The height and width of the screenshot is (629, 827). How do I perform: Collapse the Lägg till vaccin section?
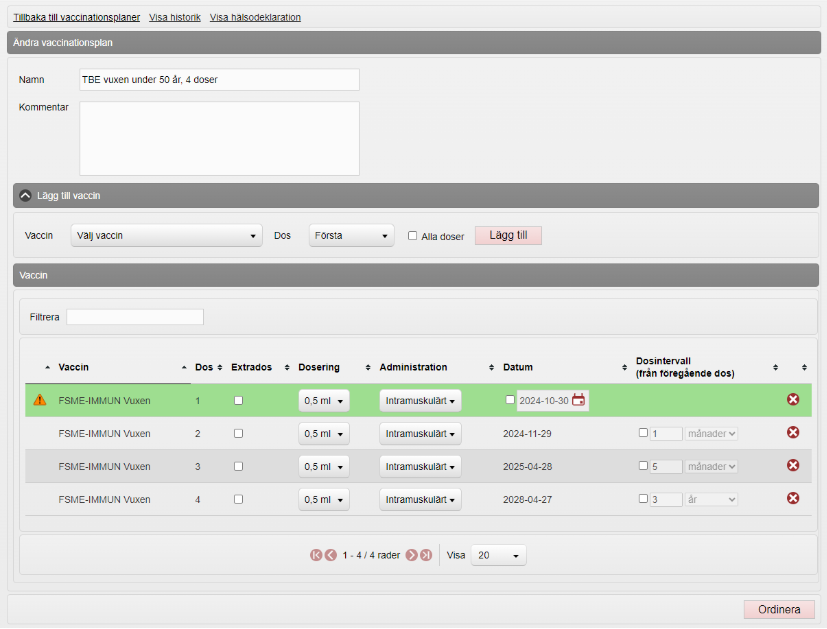(x=26, y=196)
